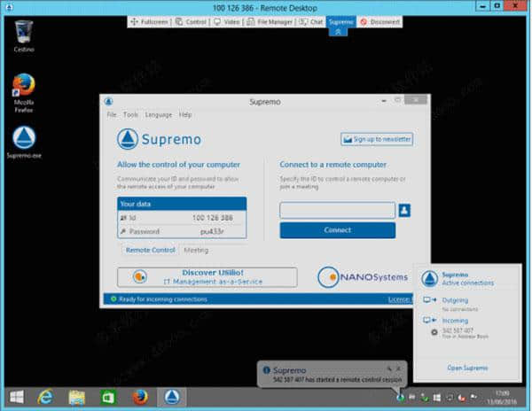Click Sign up to newsletter button
This screenshot has width=532, height=411.
coord(377,139)
